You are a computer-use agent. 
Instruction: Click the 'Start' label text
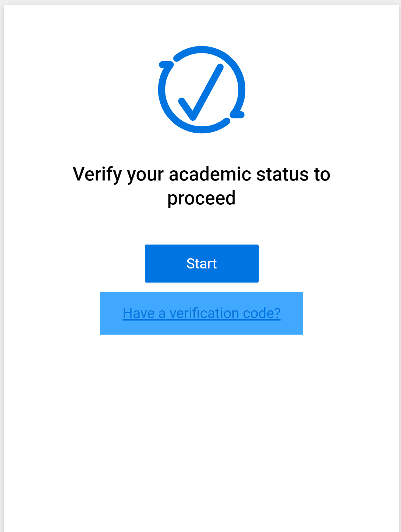point(201,264)
